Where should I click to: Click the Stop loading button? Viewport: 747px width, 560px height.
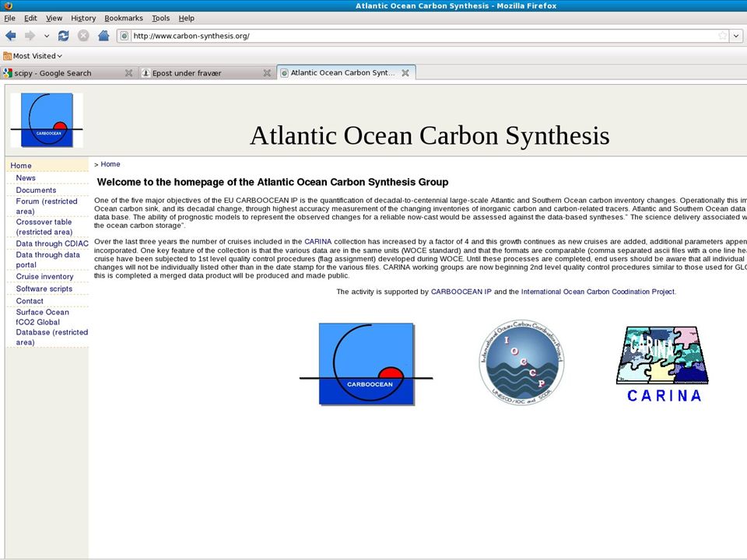(x=83, y=36)
